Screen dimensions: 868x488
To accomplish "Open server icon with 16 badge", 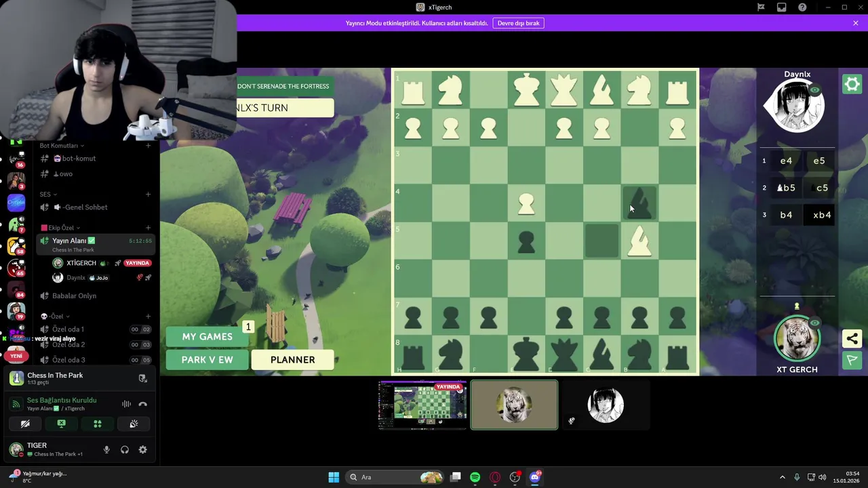I will (x=16, y=158).
